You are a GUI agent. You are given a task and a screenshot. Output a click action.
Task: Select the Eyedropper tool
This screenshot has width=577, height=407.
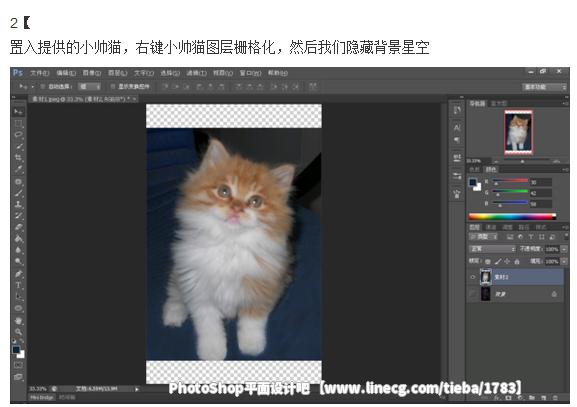(x=18, y=169)
